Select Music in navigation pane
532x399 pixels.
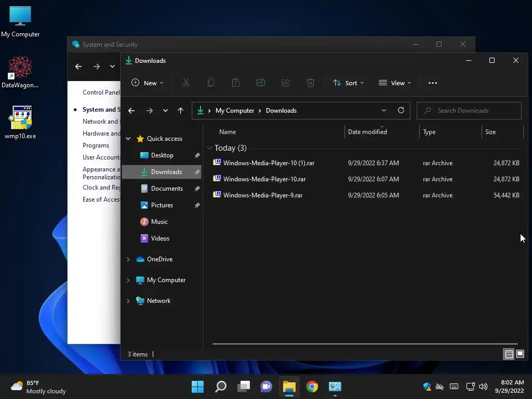162,222
